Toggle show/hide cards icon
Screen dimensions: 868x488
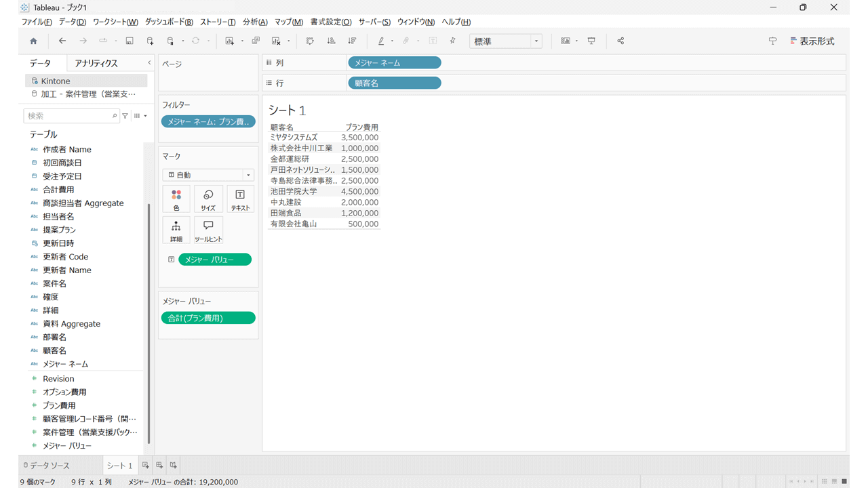565,41
